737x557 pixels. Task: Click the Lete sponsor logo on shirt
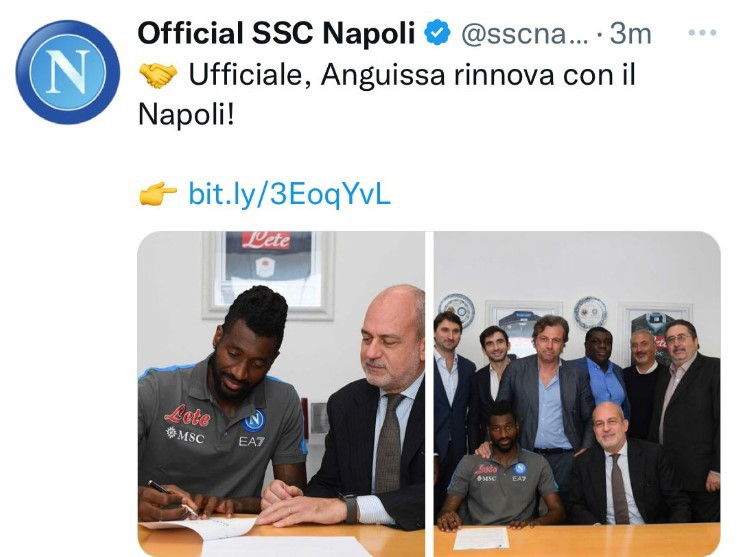(x=187, y=416)
